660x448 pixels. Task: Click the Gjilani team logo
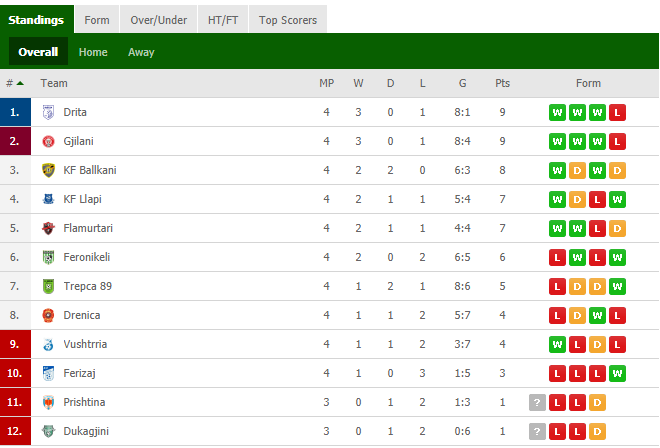coord(48,141)
